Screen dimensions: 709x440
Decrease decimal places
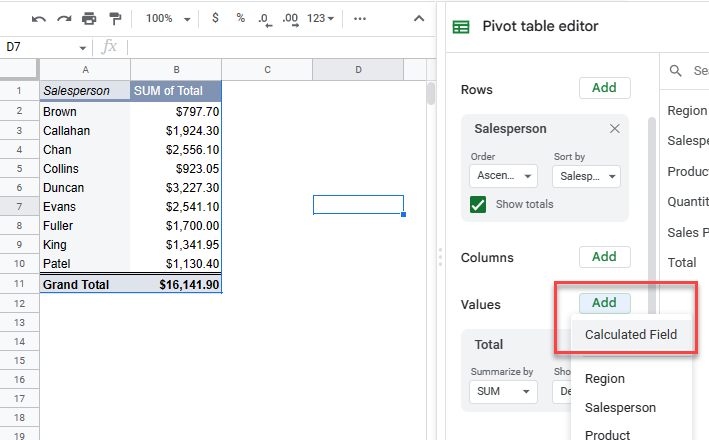click(264, 19)
